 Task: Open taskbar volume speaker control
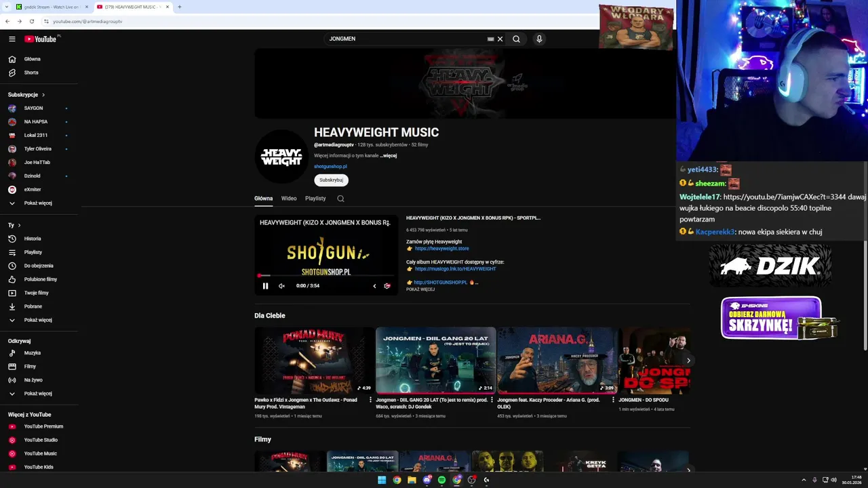click(x=833, y=480)
